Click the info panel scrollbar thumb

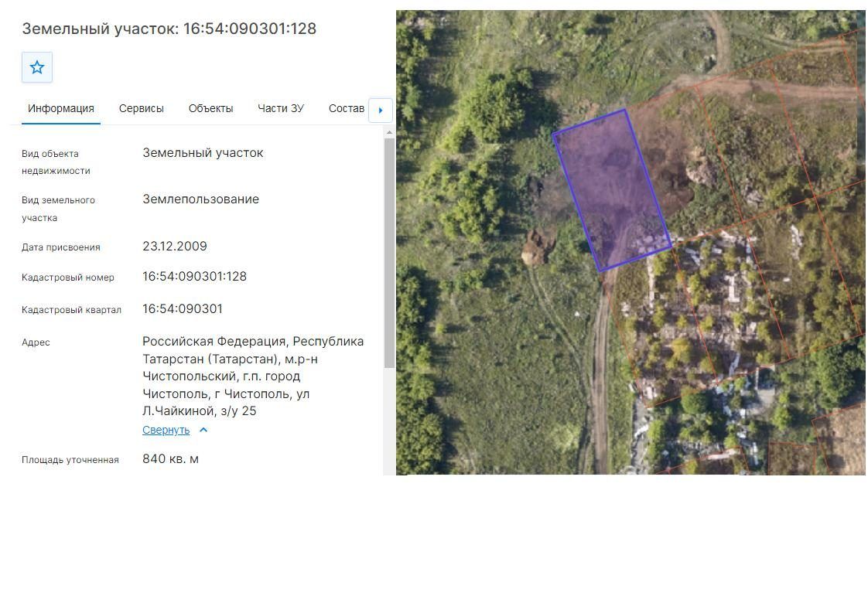[389, 253]
